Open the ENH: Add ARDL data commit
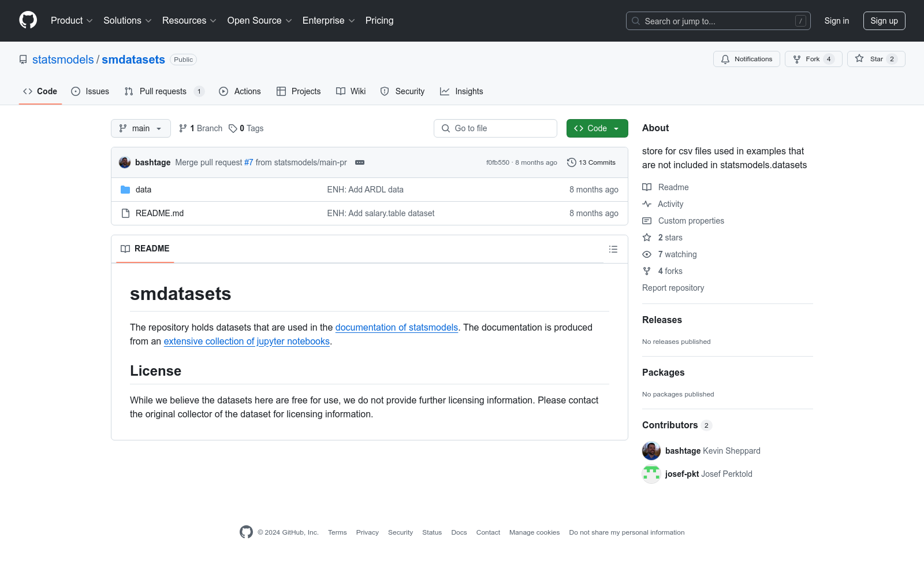The height and width of the screenshot is (578, 924). [366, 190]
